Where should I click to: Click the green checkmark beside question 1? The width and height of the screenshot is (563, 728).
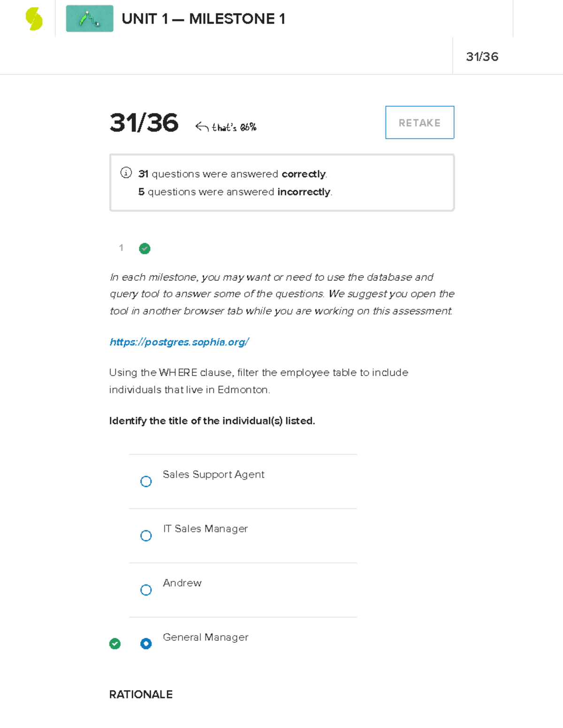pos(145,248)
